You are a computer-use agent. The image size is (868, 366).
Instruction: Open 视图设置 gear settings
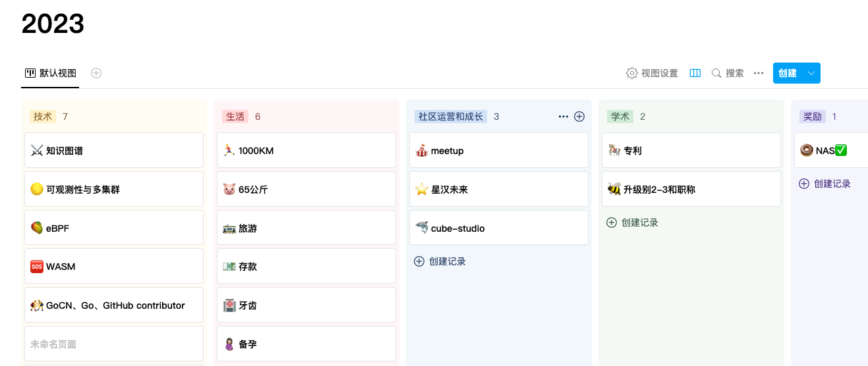652,73
